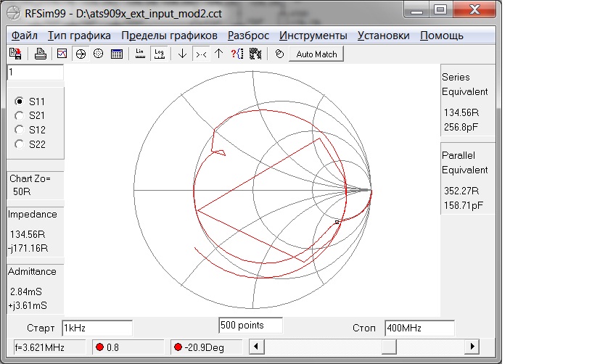The width and height of the screenshot is (592, 364).
Task: Click the 500 points field
Action: pos(250,325)
